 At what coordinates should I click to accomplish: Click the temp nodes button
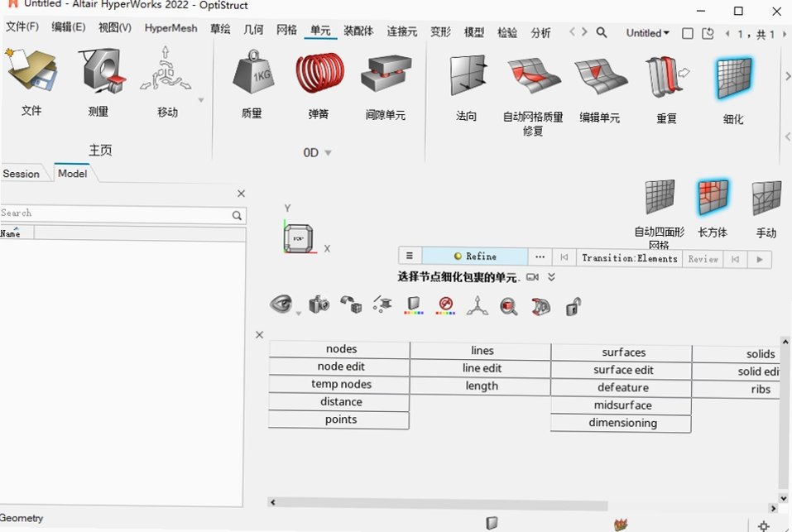(339, 384)
